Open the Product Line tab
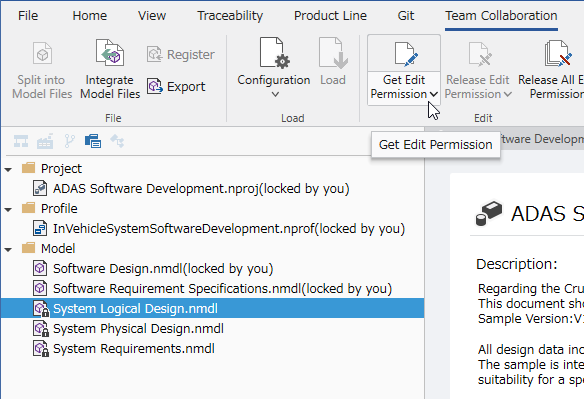This screenshot has width=584, height=399. (x=330, y=16)
